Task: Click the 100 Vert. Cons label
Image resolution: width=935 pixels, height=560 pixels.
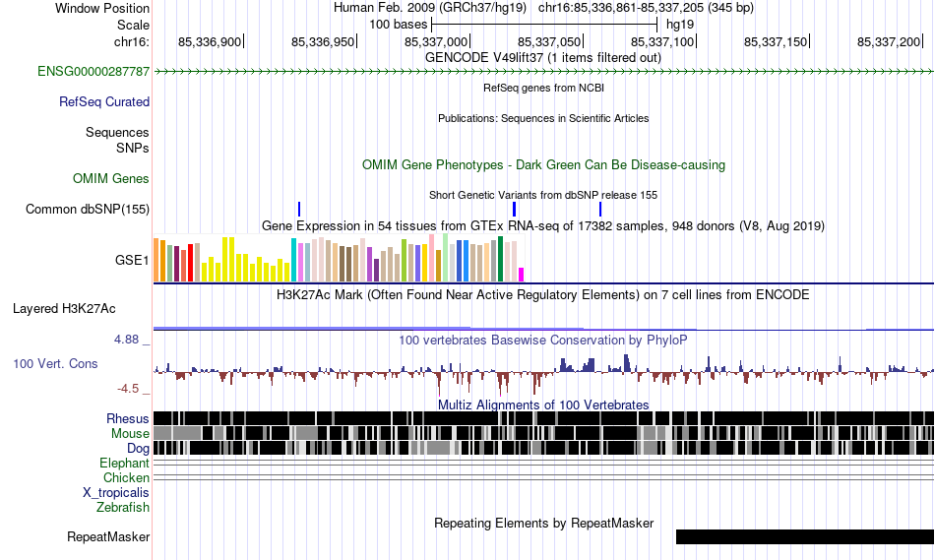Action: click(x=55, y=364)
